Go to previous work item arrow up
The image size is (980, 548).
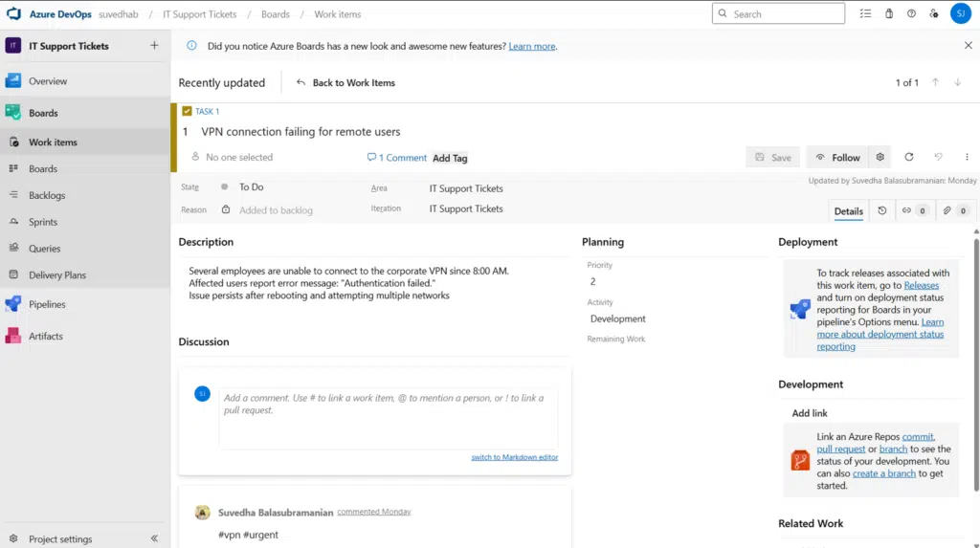[936, 82]
